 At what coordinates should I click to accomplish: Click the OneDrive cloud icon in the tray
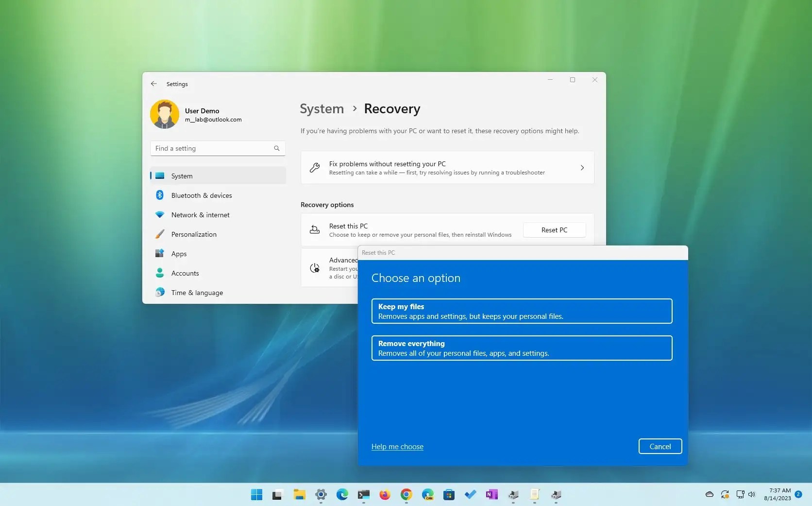[709, 494]
